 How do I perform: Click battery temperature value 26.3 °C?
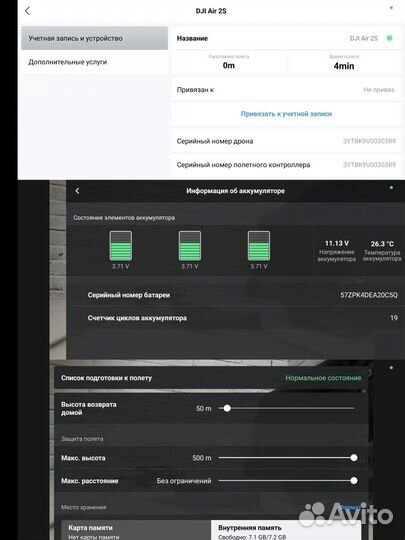click(382, 244)
